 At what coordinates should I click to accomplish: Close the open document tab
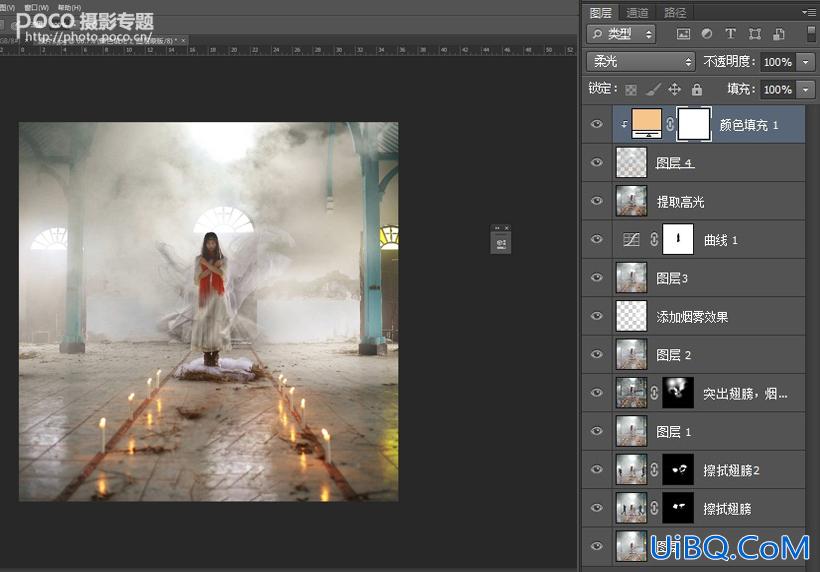tap(184, 40)
